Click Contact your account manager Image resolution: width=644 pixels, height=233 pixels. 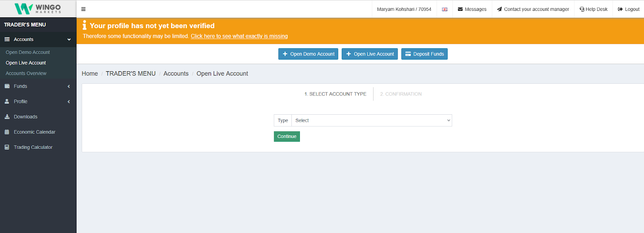533,9
